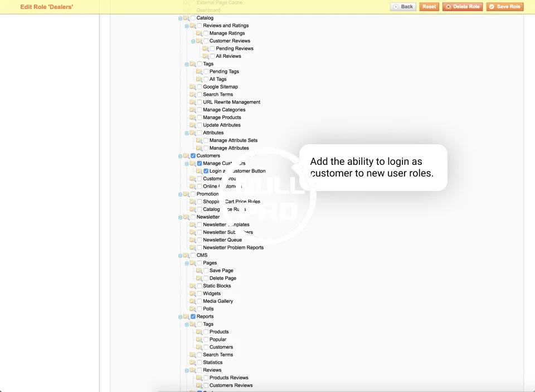Click the folder icon beside Manage Products

pos(192,117)
